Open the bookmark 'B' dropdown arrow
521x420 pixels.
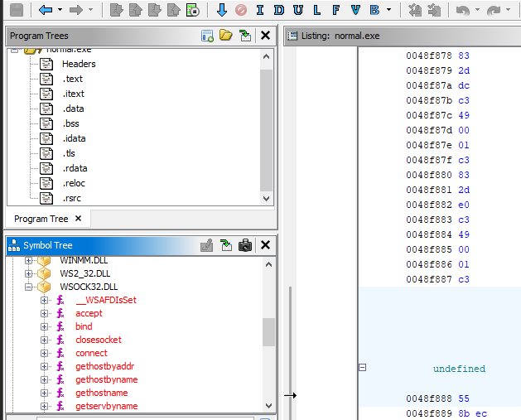pos(388,10)
